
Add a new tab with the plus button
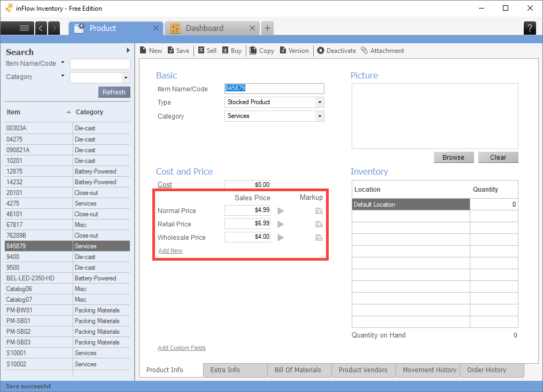point(267,28)
